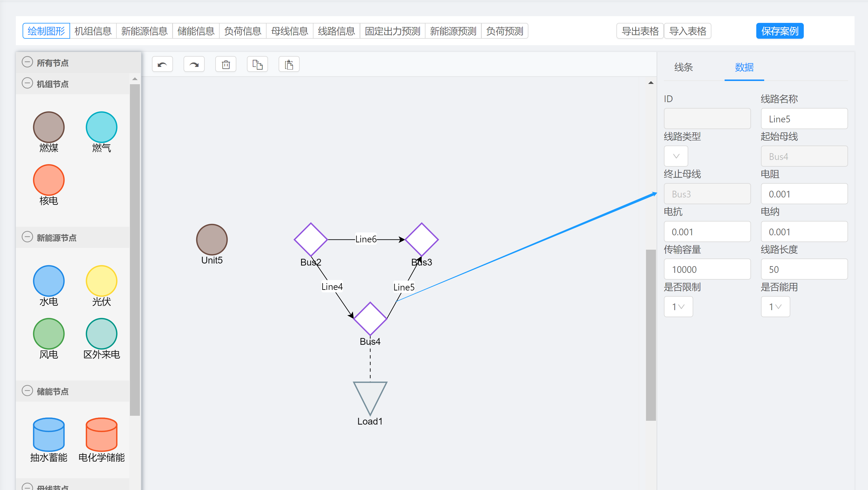This screenshot has height=490, width=868.
Task: Click the Bus3 diamond node
Action: pyautogui.click(x=421, y=239)
